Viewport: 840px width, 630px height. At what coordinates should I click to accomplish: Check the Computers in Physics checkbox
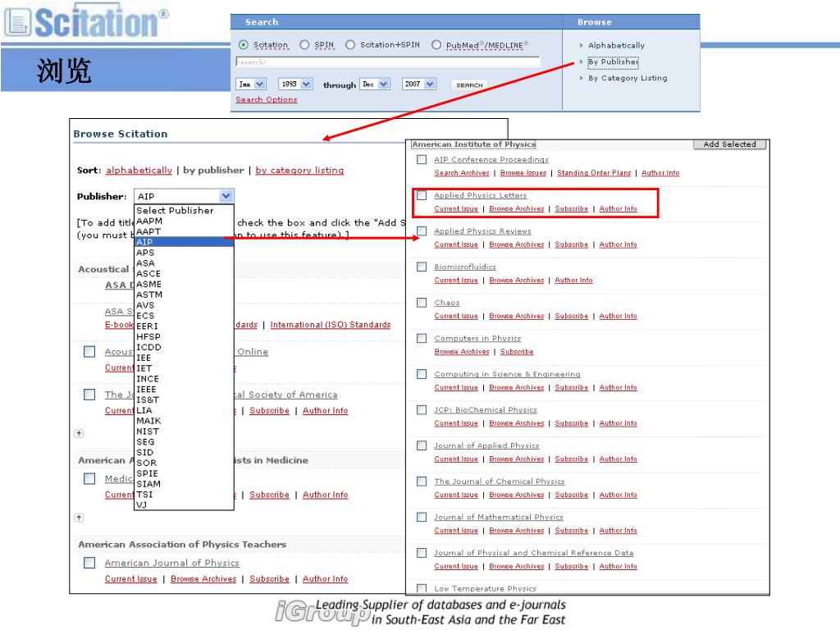[x=422, y=338]
